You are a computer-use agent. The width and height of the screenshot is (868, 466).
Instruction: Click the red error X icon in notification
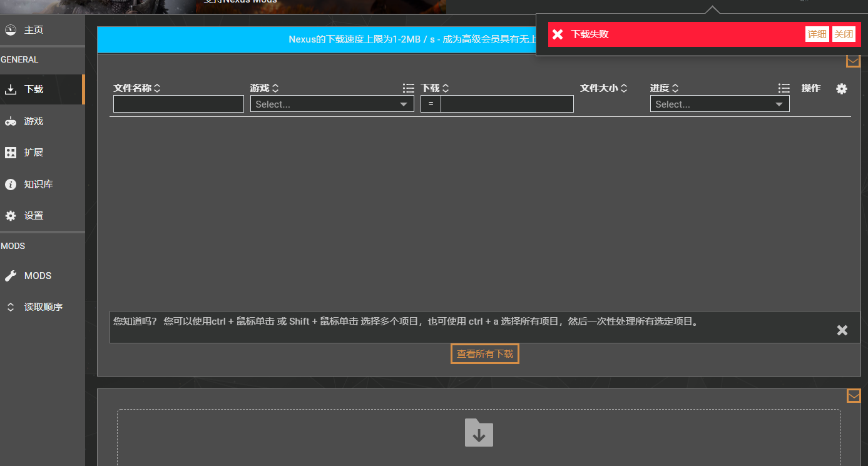coord(558,34)
